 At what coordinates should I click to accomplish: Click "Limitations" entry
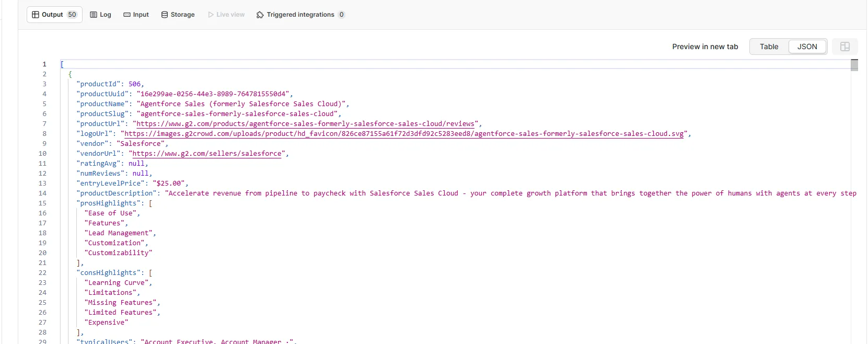tap(110, 293)
